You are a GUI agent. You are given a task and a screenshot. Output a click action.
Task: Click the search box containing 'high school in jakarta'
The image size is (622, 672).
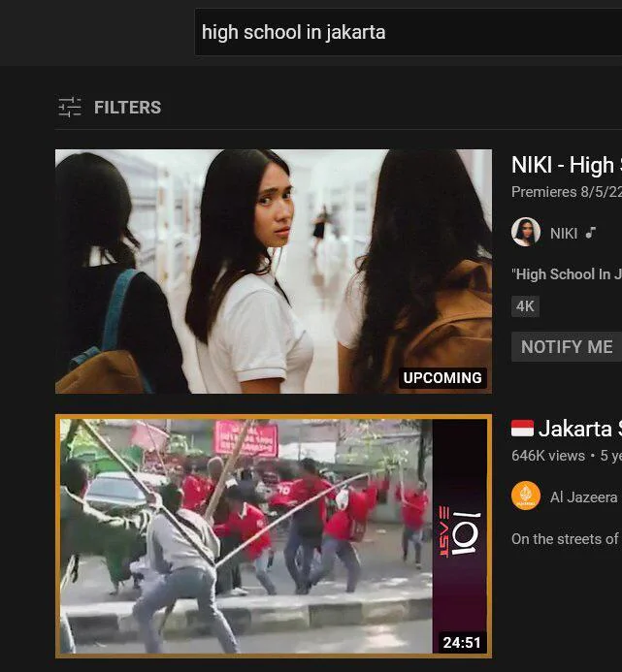[x=409, y=32]
